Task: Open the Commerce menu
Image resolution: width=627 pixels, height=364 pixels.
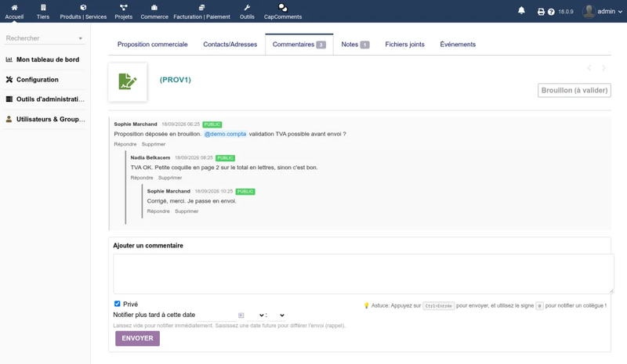Action: coord(154,12)
